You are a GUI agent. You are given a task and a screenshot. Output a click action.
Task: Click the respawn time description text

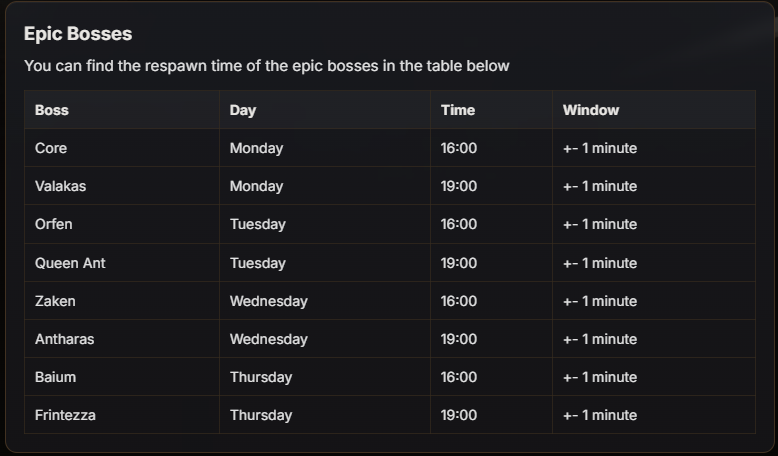point(266,66)
